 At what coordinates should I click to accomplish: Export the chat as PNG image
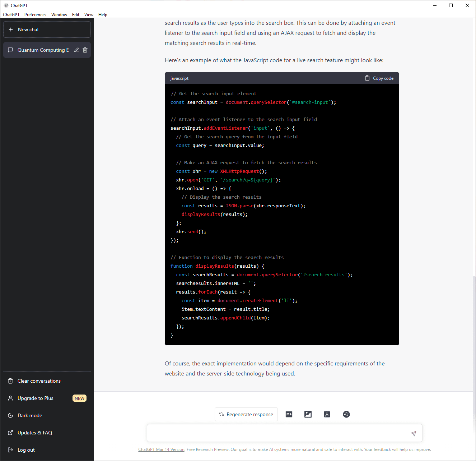[x=308, y=414]
